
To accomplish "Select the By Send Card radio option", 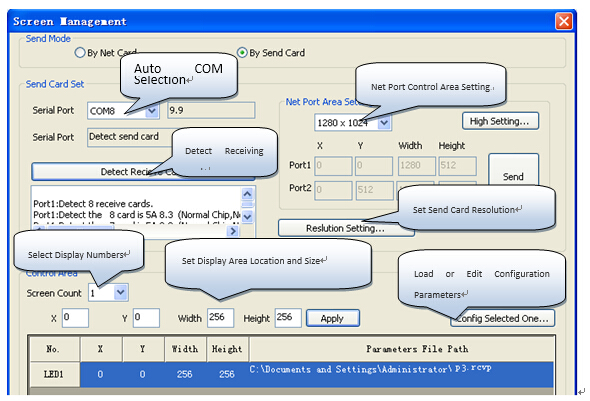I will (x=242, y=53).
